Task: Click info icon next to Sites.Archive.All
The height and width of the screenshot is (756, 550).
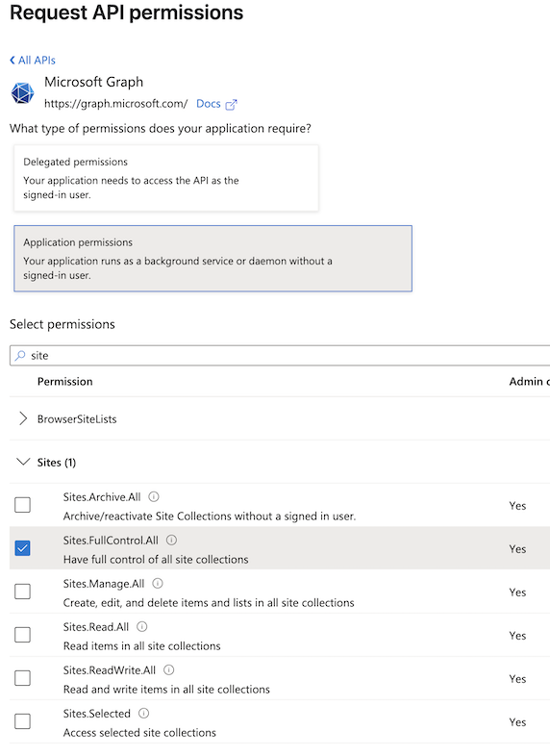Action: point(154,496)
